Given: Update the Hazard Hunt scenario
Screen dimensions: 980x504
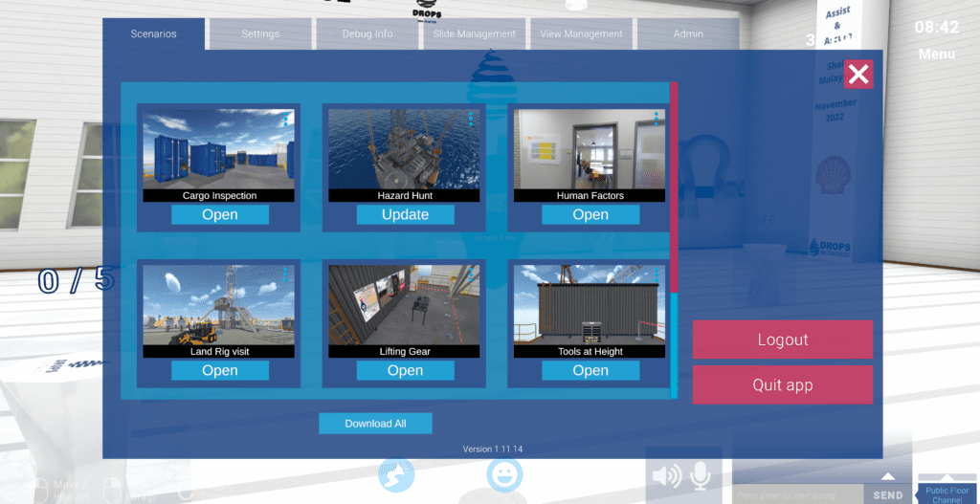Looking at the screenshot, I should click(405, 215).
